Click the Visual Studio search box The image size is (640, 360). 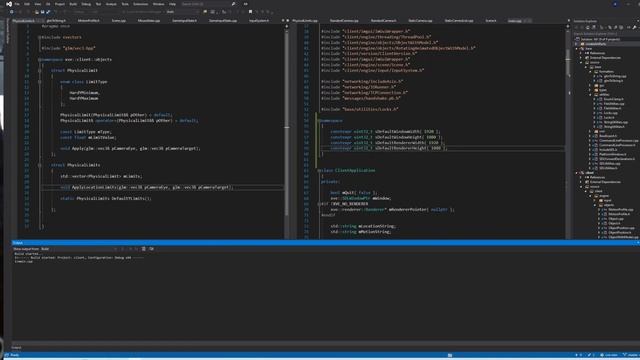[208, 4]
